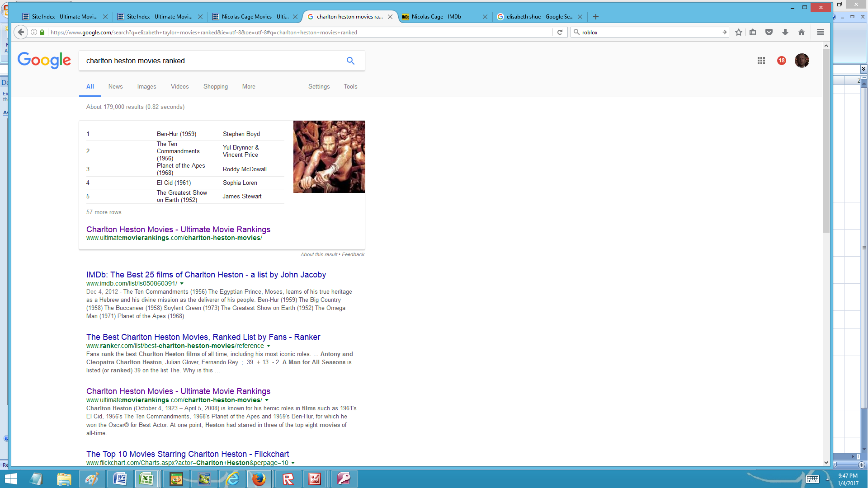Switch to the Images tab
The width and height of the screenshot is (868, 488).
coord(146,86)
